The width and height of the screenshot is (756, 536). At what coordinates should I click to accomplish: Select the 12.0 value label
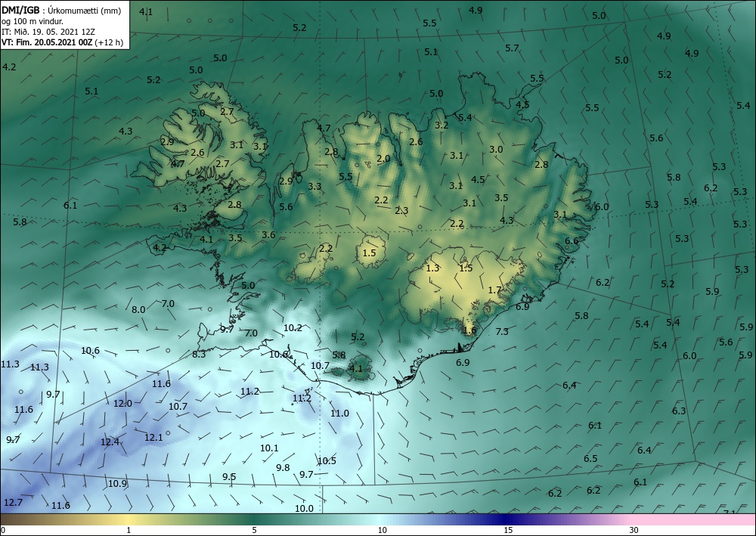pyautogui.click(x=122, y=403)
